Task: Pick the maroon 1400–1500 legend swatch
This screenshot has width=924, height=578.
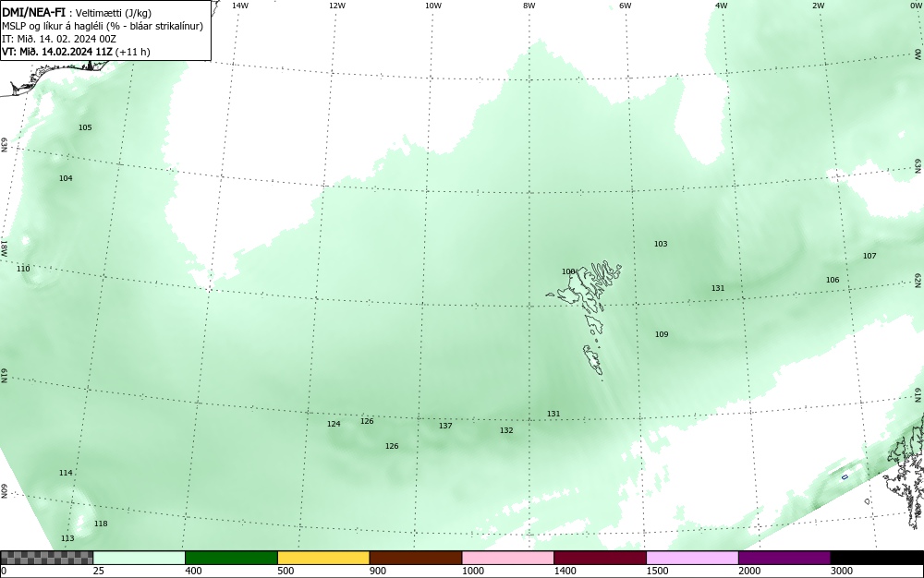Action: click(600, 558)
